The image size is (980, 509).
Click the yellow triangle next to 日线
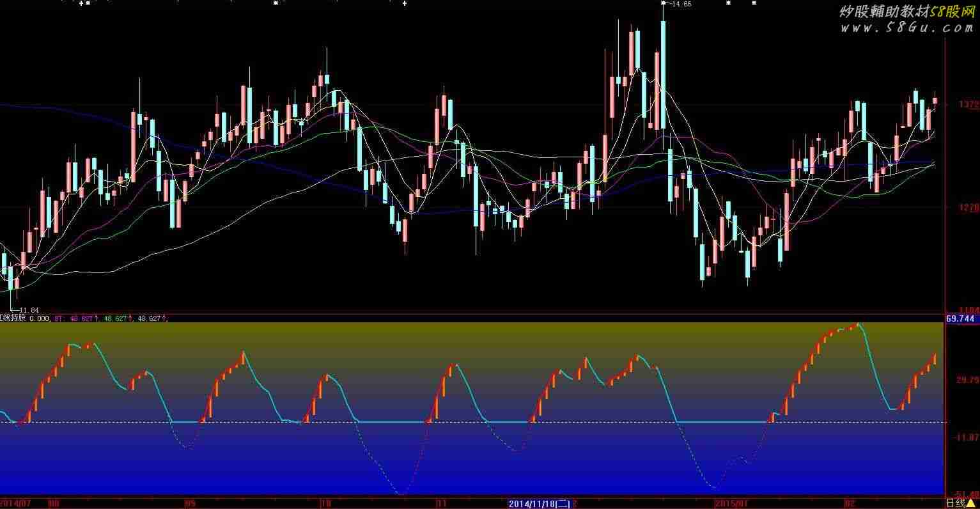[972, 503]
